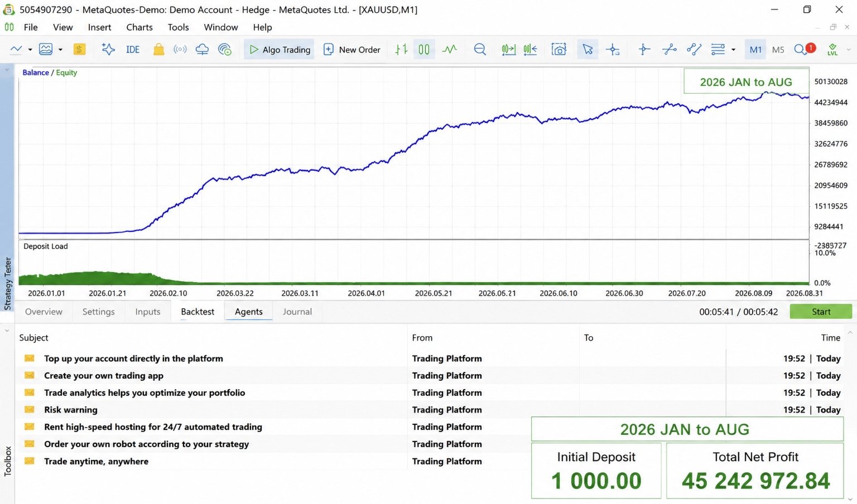The height and width of the screenshot is (504, 857).
Task: Click the copy trading signal icon
Action: tap(225, 50)
